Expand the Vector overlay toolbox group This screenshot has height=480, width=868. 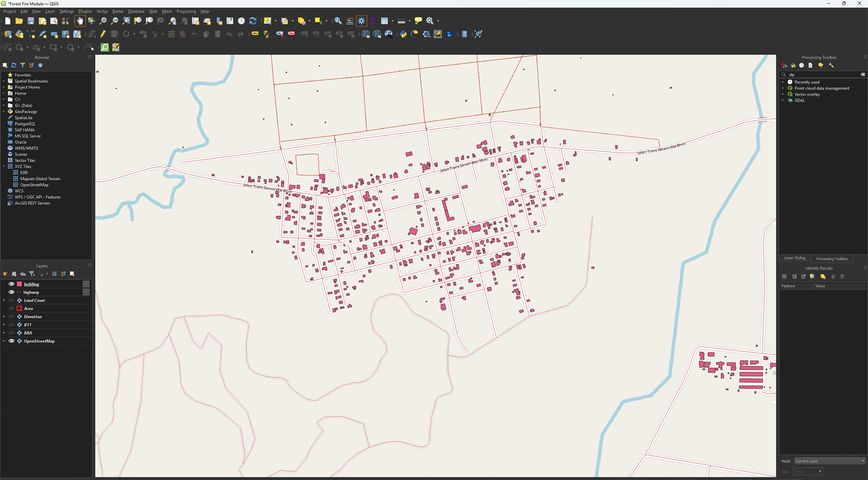pyautogui.click(x=783, y=94)
